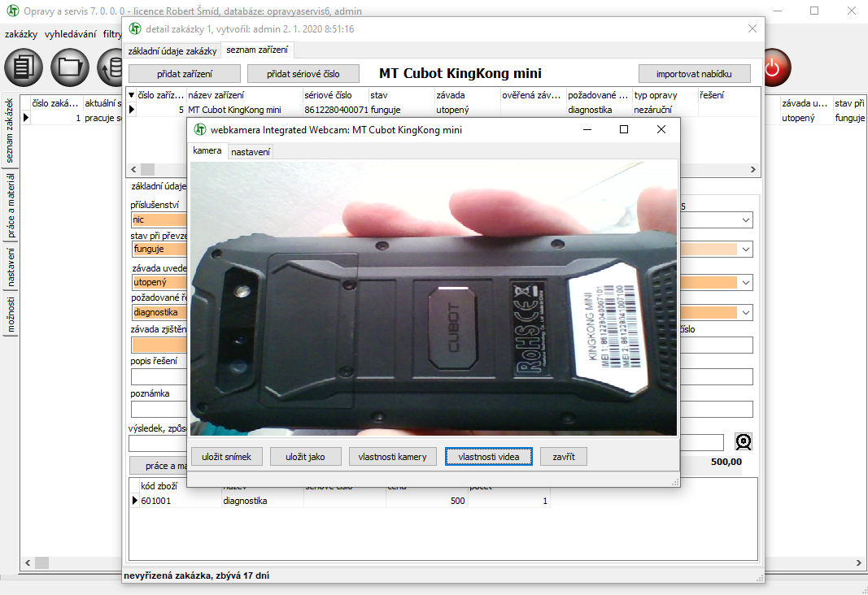Switch to kamera tab in webcam window
This screenshot has width=868, height=595.
tap(207, 150)
